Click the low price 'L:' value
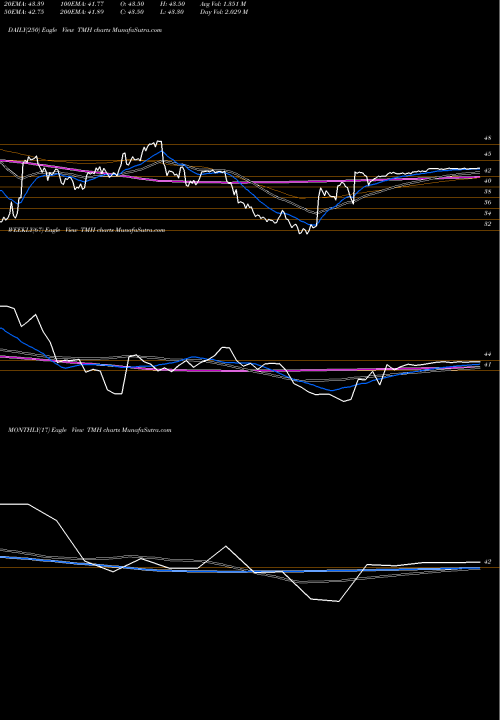 (173, 12)
